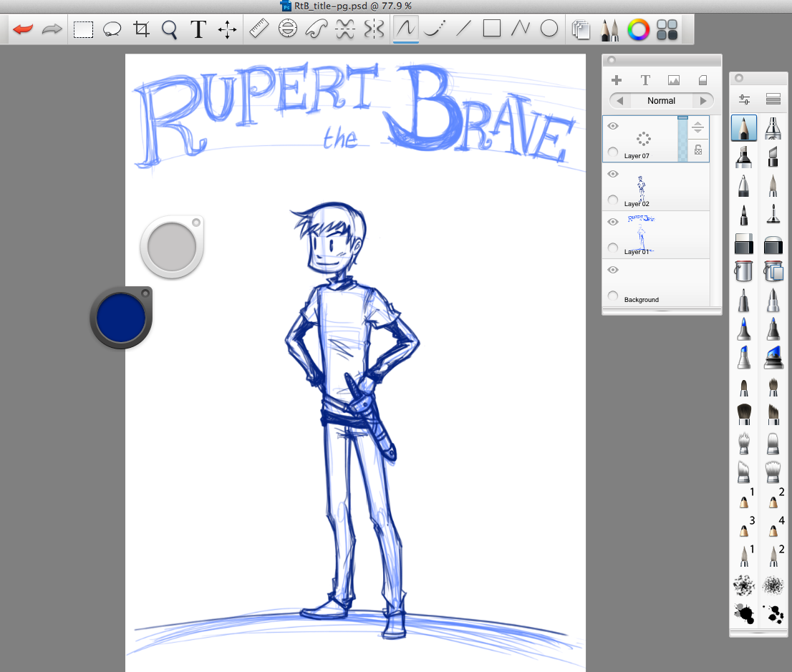Viewport: 792px width, 672px height.
Task: Open the Normal blend mode dropdown
Action: [x=661, y=101]
